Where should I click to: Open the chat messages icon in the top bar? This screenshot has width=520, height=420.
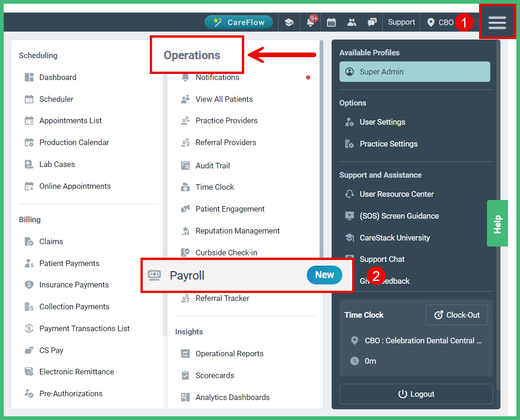click(372, 22)
